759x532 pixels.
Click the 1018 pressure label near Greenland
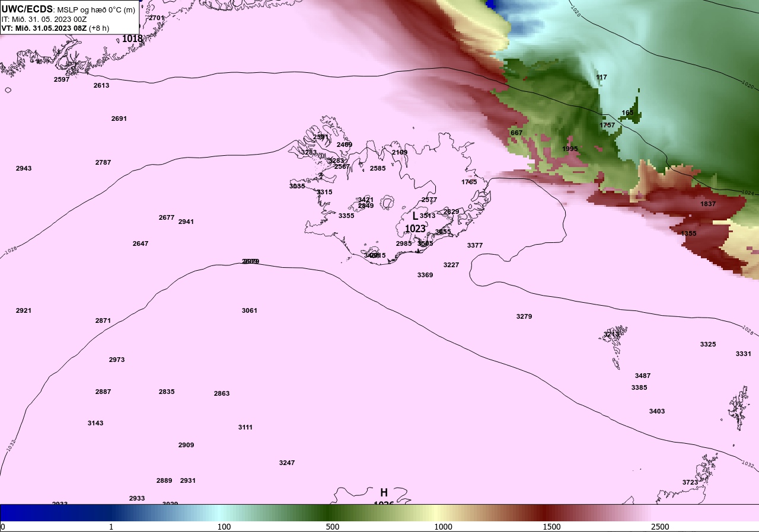coord(132,39)
